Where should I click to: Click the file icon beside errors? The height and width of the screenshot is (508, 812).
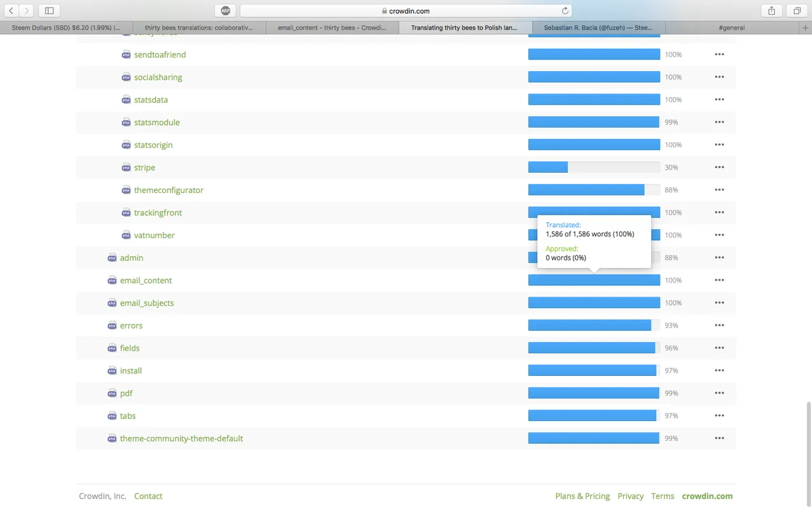(112, 325)
